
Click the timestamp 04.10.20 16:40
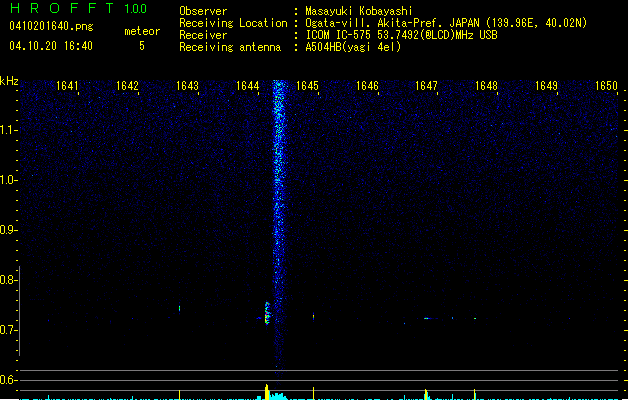click(x=51, y=46)
